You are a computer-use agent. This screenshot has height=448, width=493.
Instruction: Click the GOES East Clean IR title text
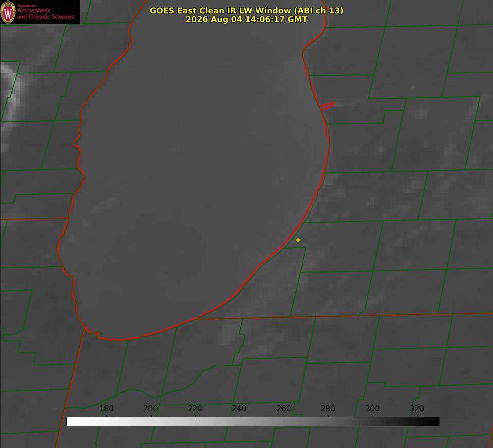coord(247,10)
